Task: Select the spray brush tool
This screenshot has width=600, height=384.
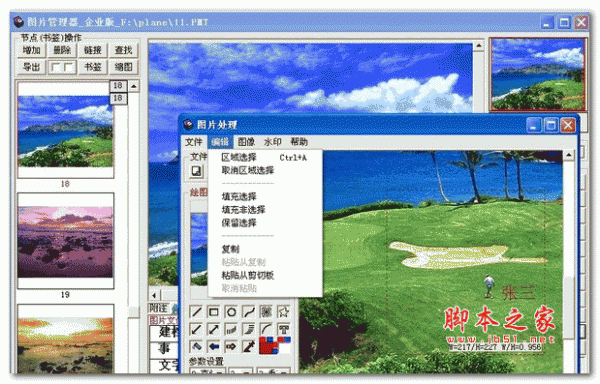Action: (231, 329)
